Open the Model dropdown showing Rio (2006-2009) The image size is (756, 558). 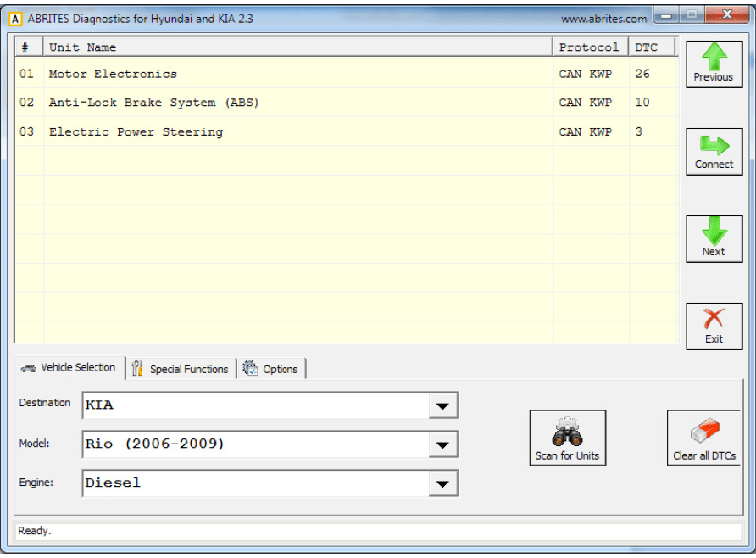[x=442, y=444]
